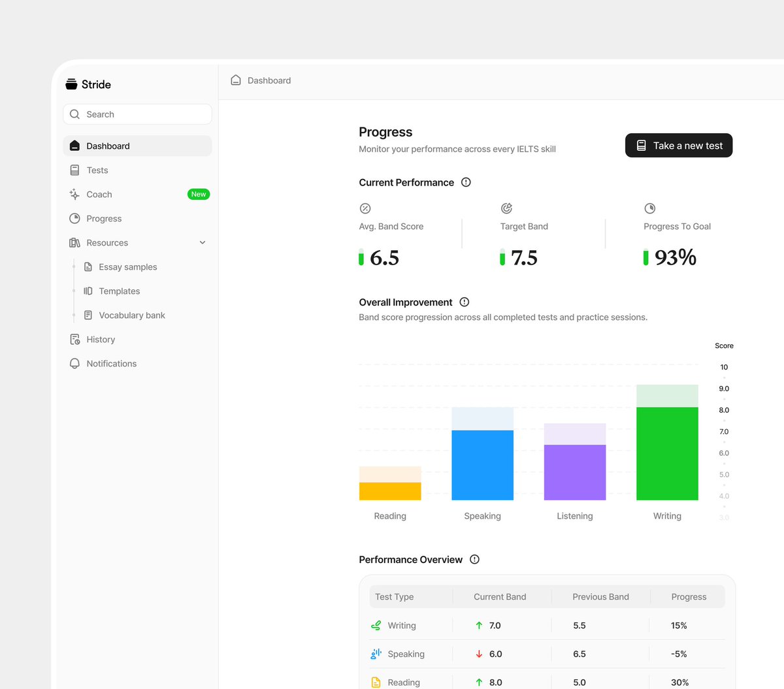784x689 pixels.
Task: Open the History menu item
Action: pyautogui.click(x=137, y=340)
